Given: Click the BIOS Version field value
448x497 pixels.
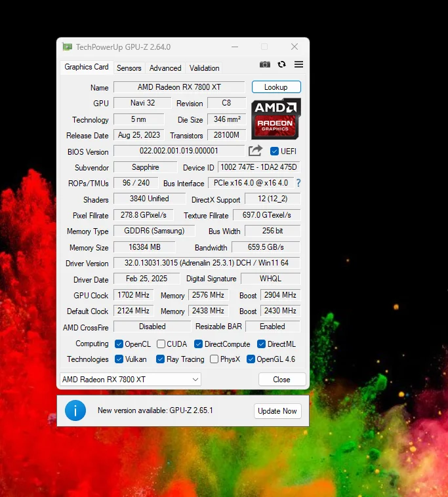Looking at the screenshot, I should [179, 151].
